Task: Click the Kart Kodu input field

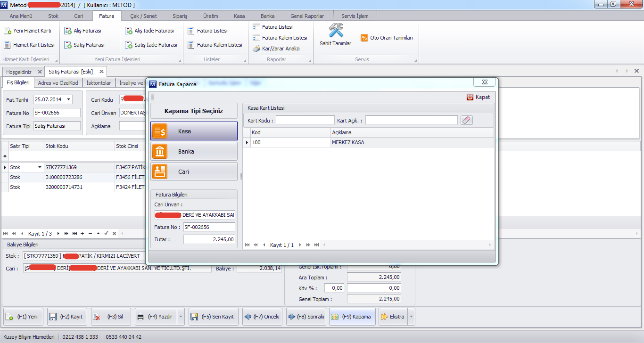Action: pos(305,121)
